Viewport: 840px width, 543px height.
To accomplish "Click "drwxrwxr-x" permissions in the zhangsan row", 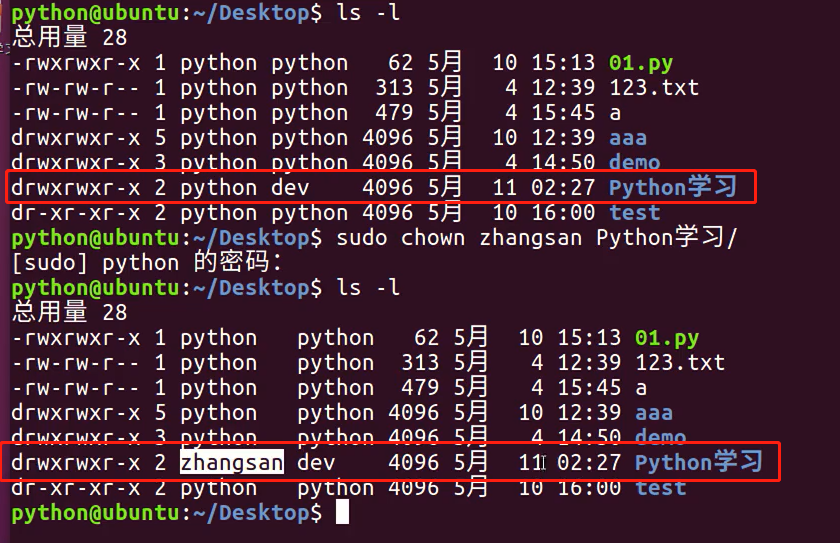I will coord(76,463).
